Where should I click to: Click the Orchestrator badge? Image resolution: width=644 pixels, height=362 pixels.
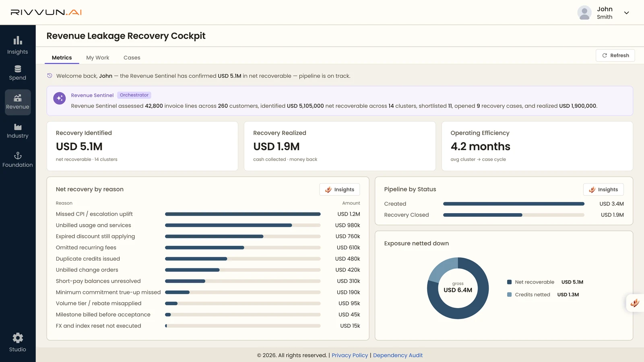click(x=134, y=95)
